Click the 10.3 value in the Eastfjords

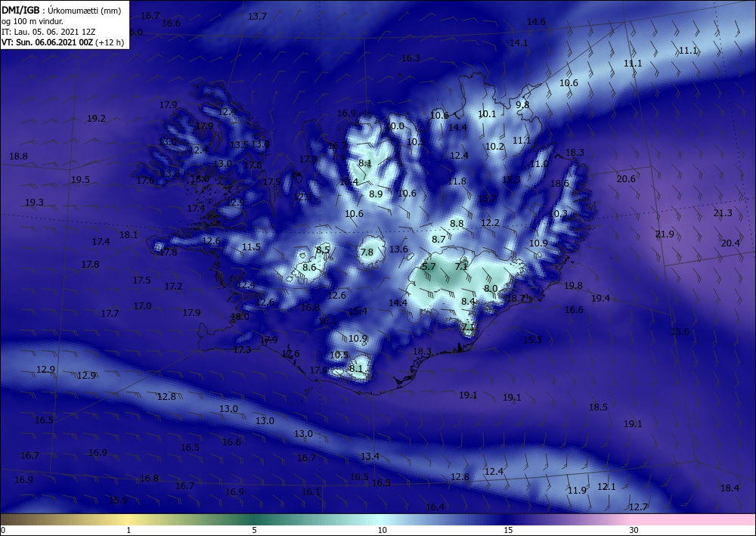559,213
